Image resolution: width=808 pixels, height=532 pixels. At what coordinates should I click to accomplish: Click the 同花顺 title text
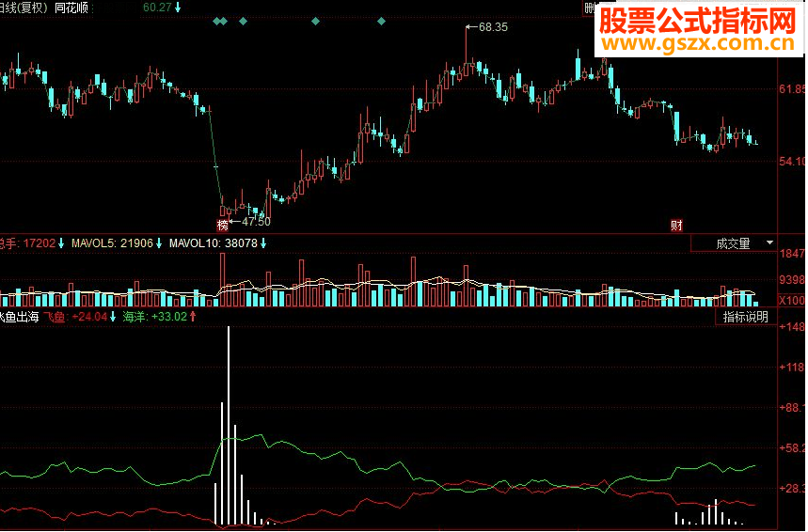(71, 8)
